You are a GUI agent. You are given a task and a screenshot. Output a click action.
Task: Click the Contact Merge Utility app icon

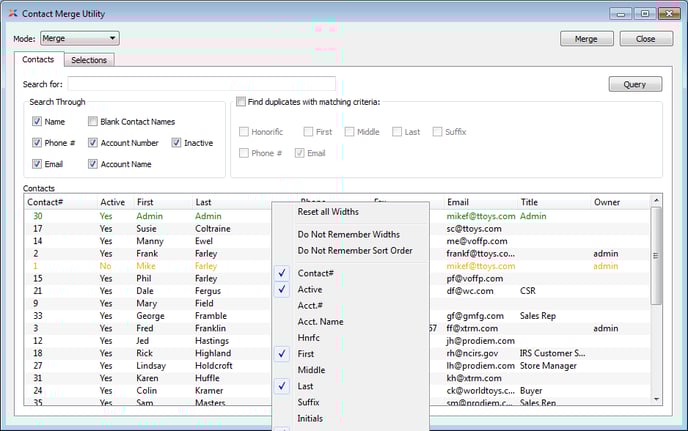tap(11, 13)
